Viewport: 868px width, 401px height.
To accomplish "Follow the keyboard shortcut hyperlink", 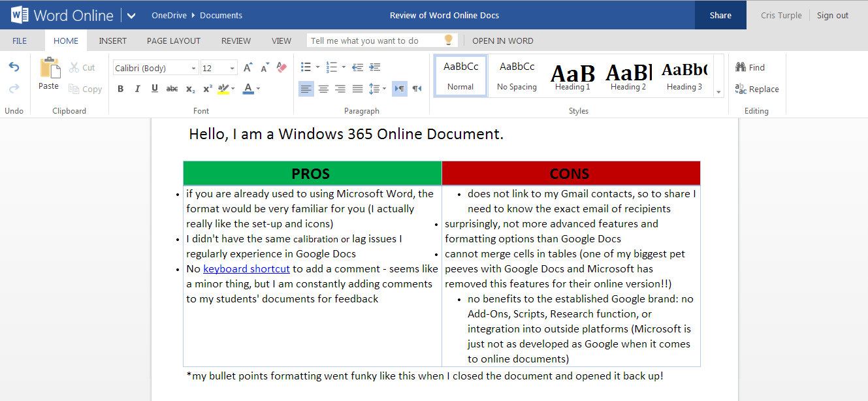I will (246, 268).
